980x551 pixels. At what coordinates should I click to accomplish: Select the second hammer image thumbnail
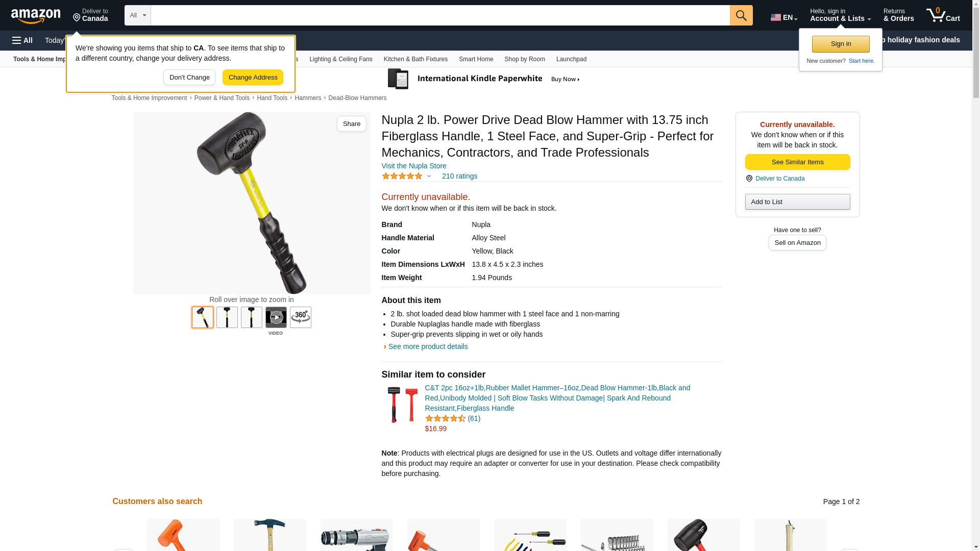(227, 317)
